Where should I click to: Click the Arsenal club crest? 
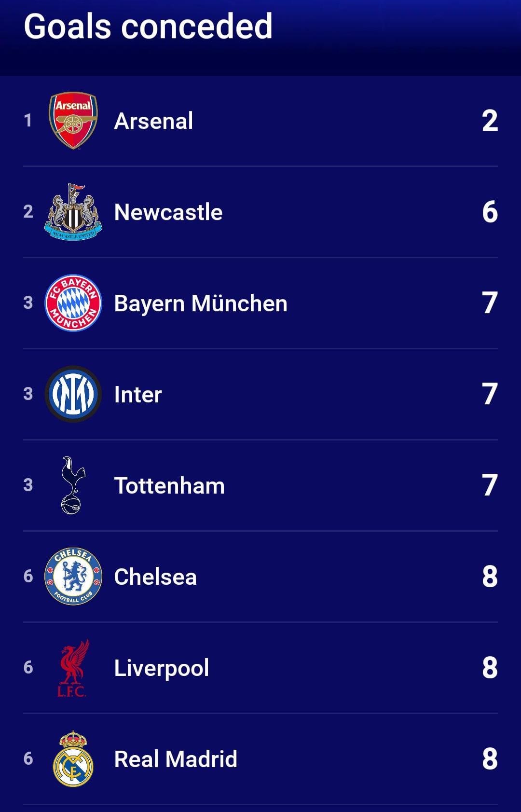pyautogui.click(x=73, y=121)
